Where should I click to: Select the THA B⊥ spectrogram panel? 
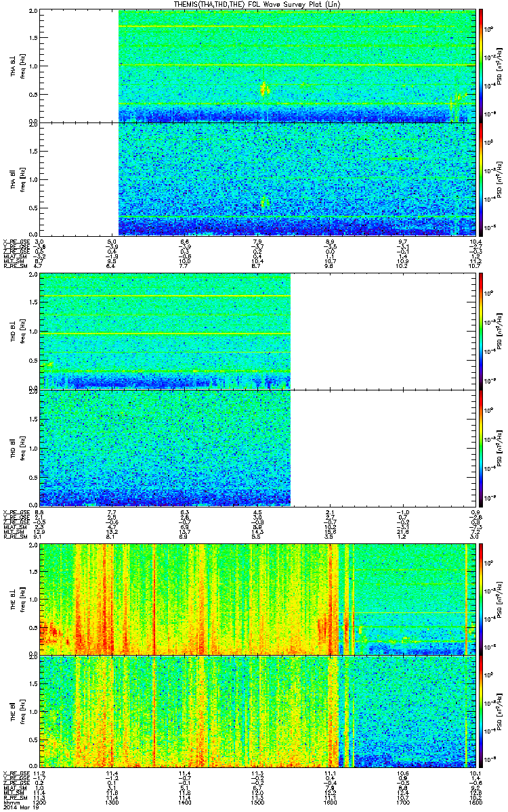pos(257,66)
